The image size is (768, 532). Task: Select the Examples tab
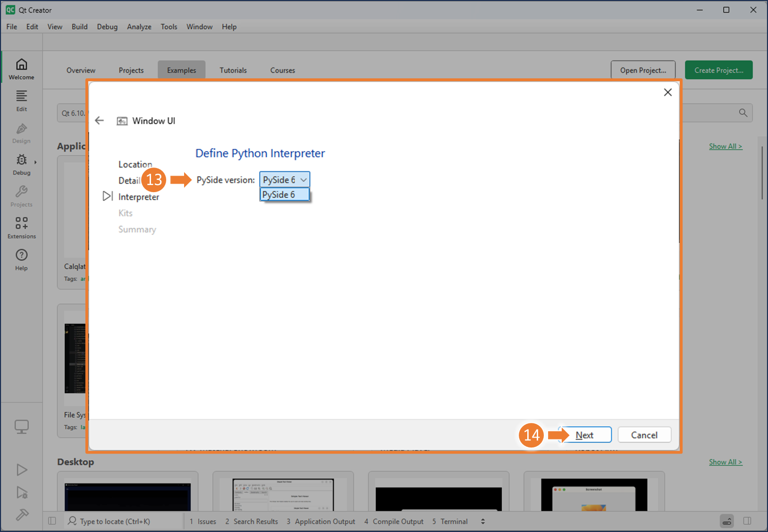click(181, 70)
